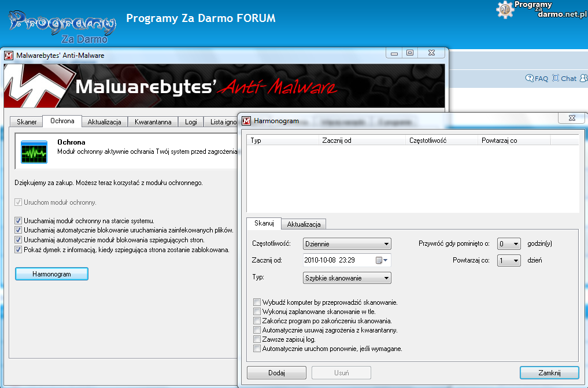Image resolution: width=588 pixels, height=388 pixels.
Task: Switch to the Kwarantanna tab
Action: (x=153, y=122)
